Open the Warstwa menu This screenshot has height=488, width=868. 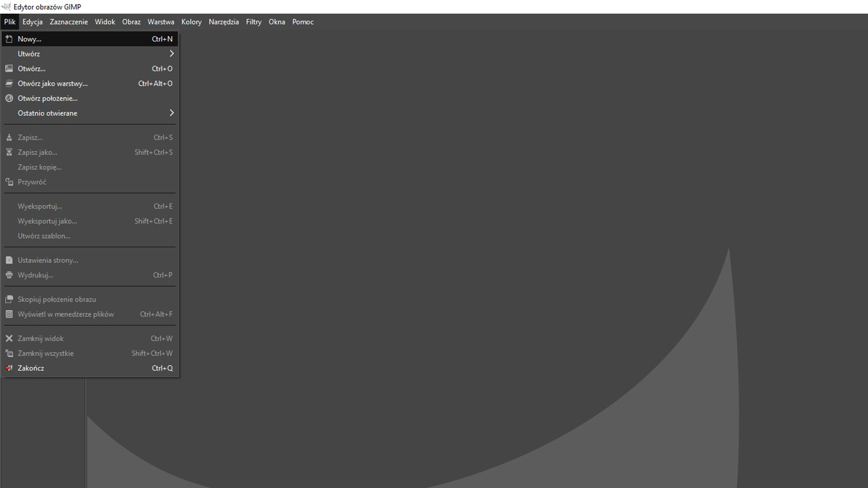161,22
